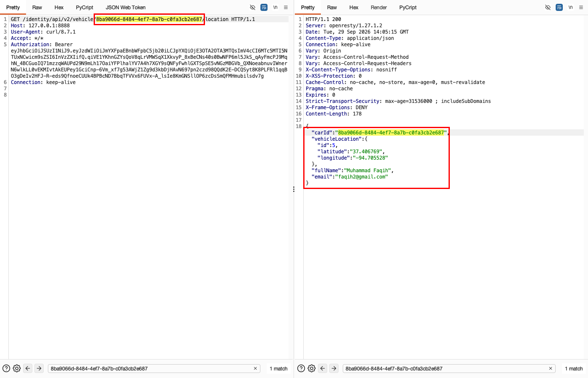Open request Hex tab

pyautogui.click(x=59, y=8)
